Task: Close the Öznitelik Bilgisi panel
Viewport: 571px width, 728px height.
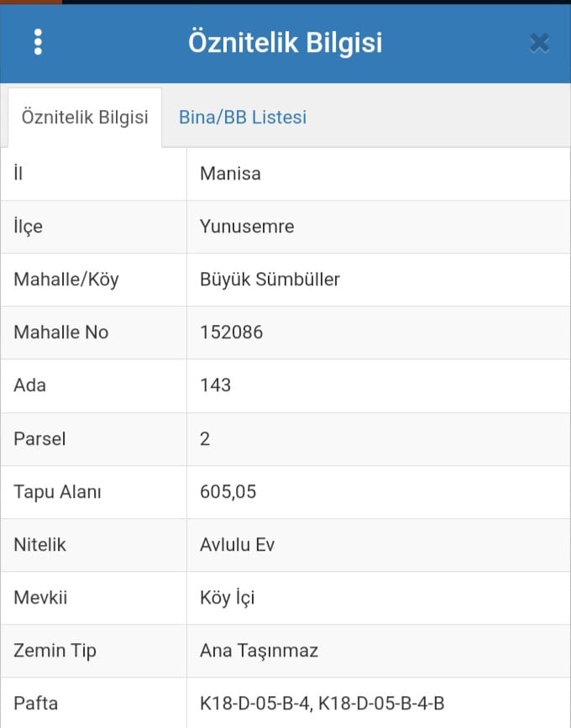Action: pyautogui.click(x=539, y=43)
